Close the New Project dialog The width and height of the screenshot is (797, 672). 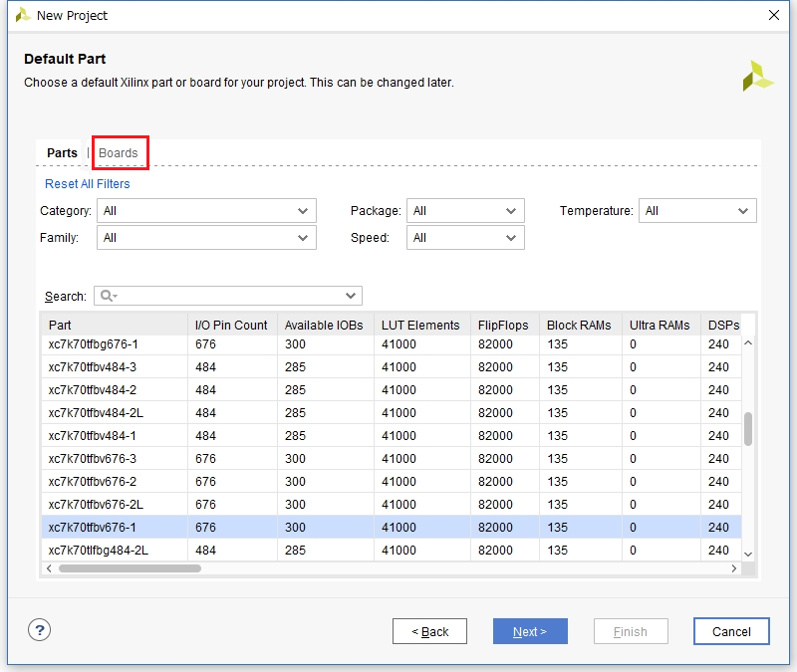tap(774, 15)
